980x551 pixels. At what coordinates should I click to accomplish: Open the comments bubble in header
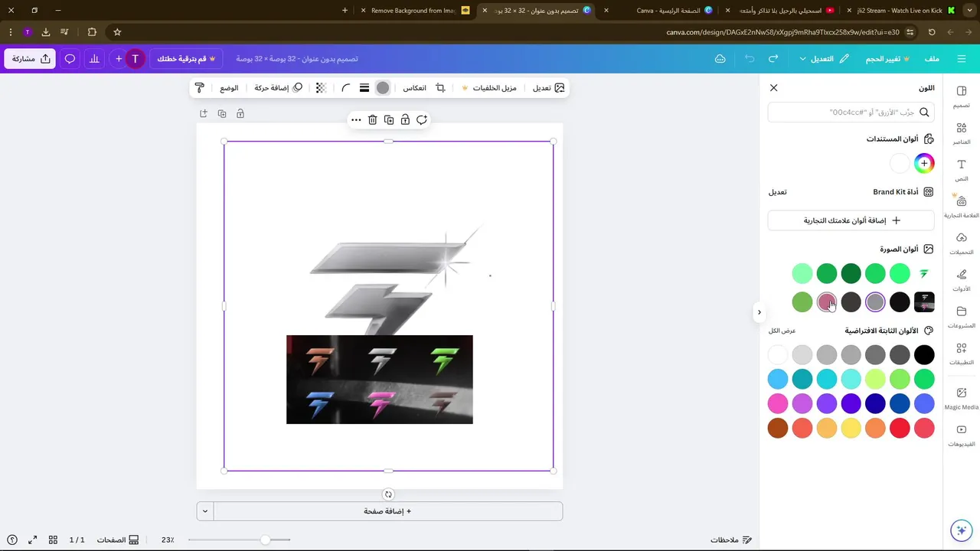tap(70, 59)
